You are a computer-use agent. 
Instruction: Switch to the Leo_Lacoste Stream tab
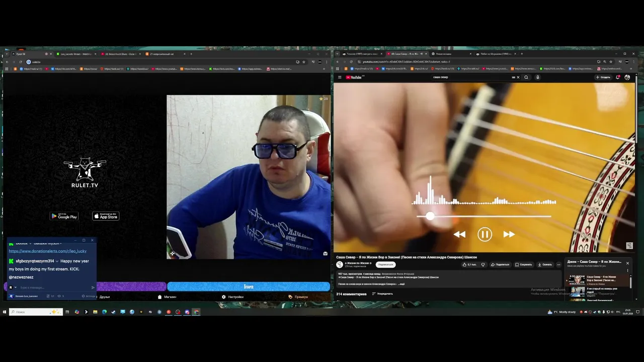click(x=75, y=54)
